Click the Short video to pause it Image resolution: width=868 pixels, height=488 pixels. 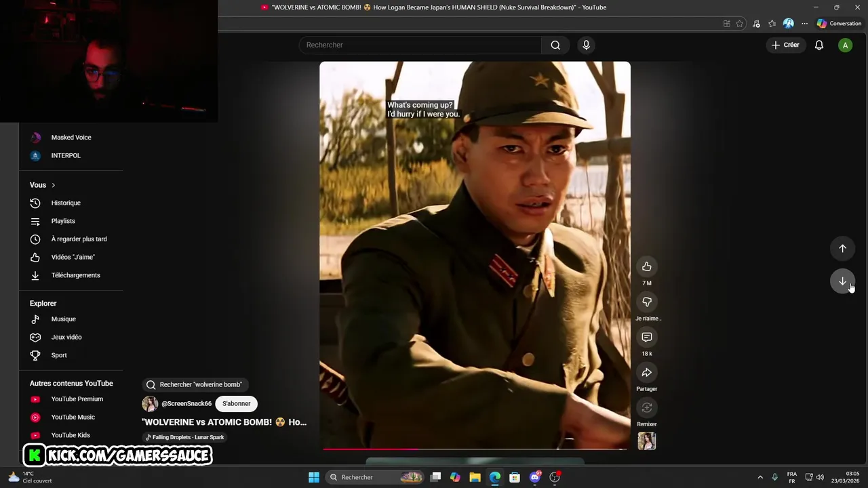475,255
